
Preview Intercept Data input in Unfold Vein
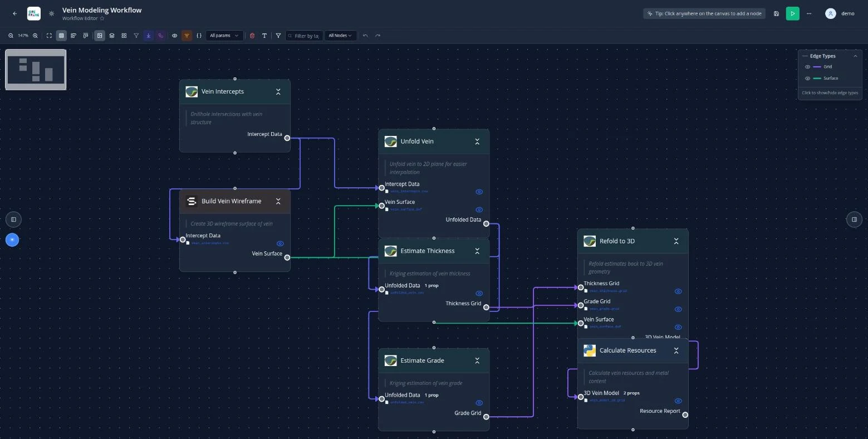[x=479, y=192]
